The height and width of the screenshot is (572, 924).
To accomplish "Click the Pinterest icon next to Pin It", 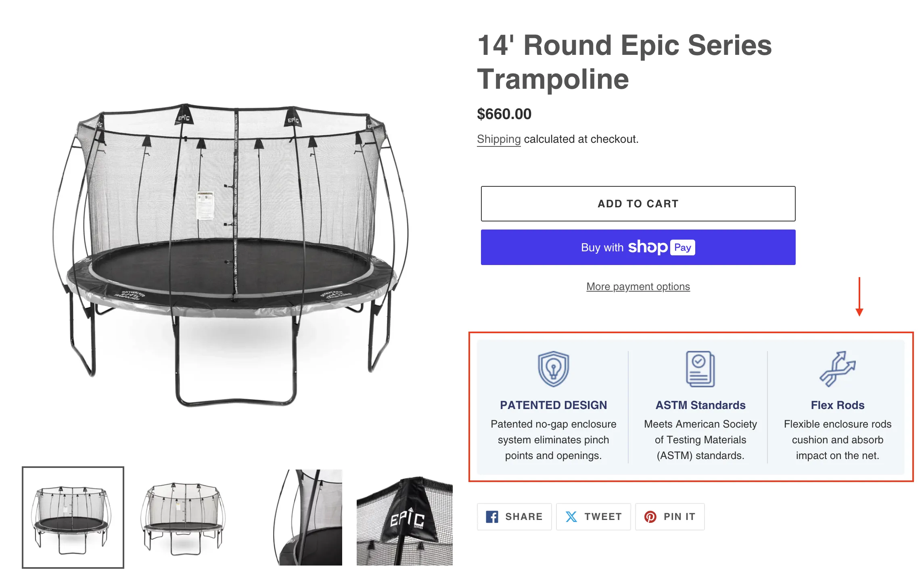I will pos(650,516).
